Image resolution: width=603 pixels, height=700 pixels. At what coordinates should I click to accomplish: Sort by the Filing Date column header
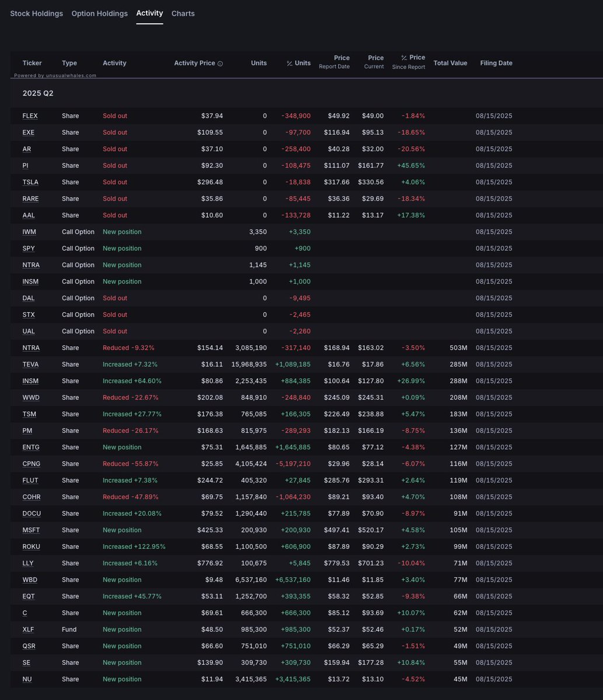point(496,63)
